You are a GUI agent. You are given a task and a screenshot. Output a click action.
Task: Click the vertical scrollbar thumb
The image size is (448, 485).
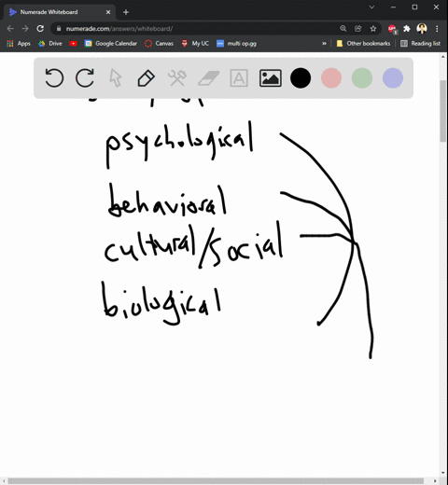coord(443,111)
